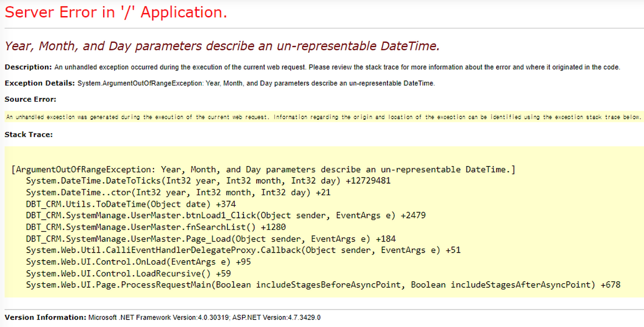The width and height of the screenshot is (644, 327).
Task: Click the System.DateTime.DateToTicks trace line
Action: tap(208, 181)
